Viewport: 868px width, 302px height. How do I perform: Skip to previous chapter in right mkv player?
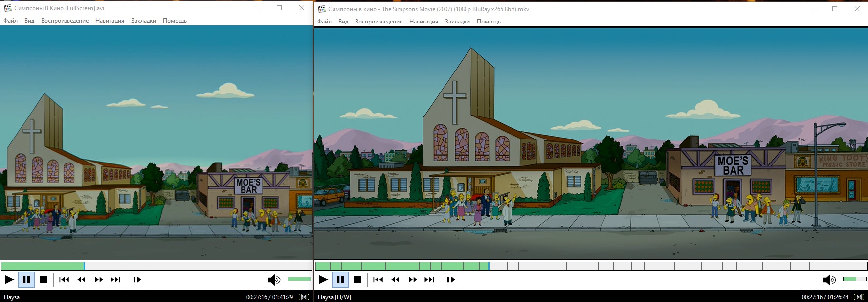coord(378,279)
